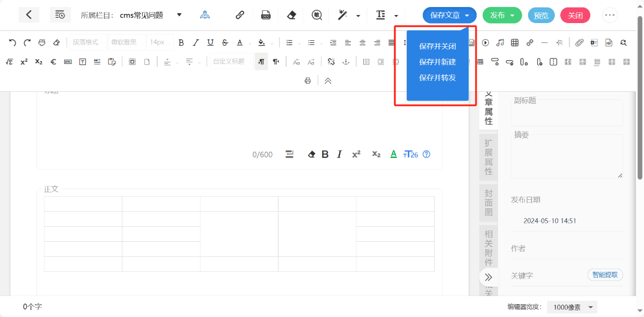The width and height of the screenshot is (644, 317).
Task: Toggle bold in the main toolbar
Action: pos(181,42)
